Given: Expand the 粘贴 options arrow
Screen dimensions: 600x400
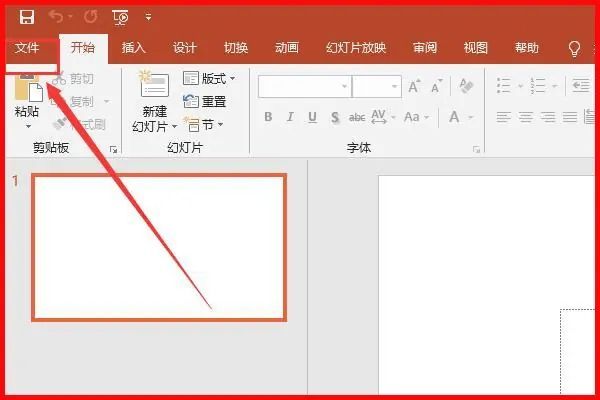Looking at the screenshot, I should tap(28, 126).
